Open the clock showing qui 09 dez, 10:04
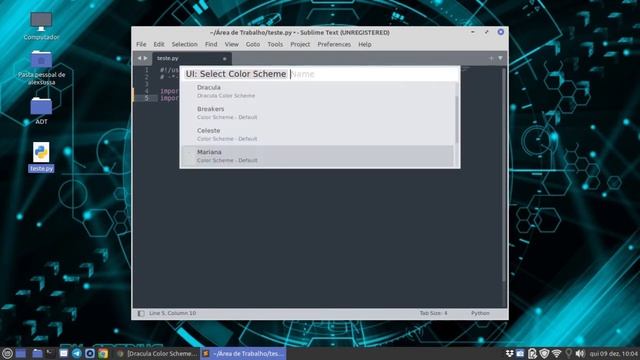This screenshot has height=360, width=640. click(613, 353)
